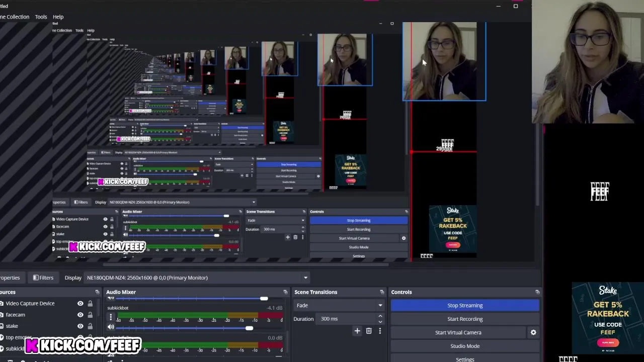Enable Studio Mode
The height and width of the screenshot is (362, 644).
[x=465, y=346]
